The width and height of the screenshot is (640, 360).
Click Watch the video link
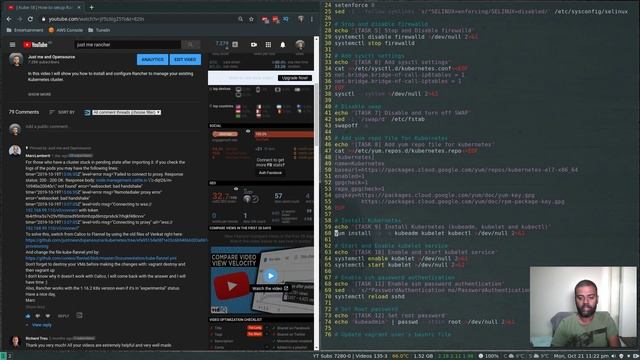coord(270,289)
